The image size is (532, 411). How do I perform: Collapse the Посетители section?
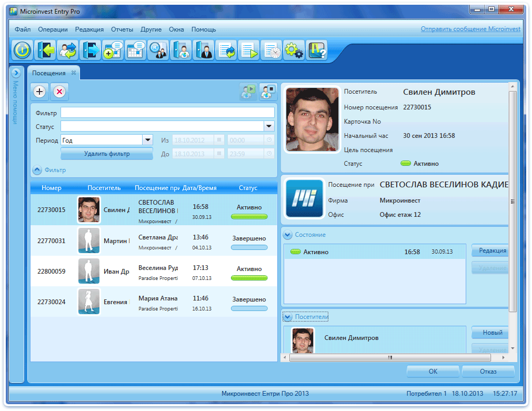pos(288,317)
